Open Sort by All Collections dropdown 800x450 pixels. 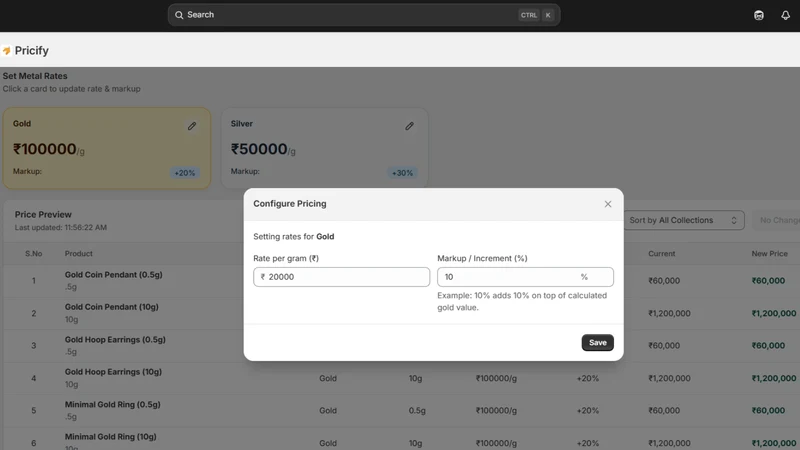coord(684,220)
